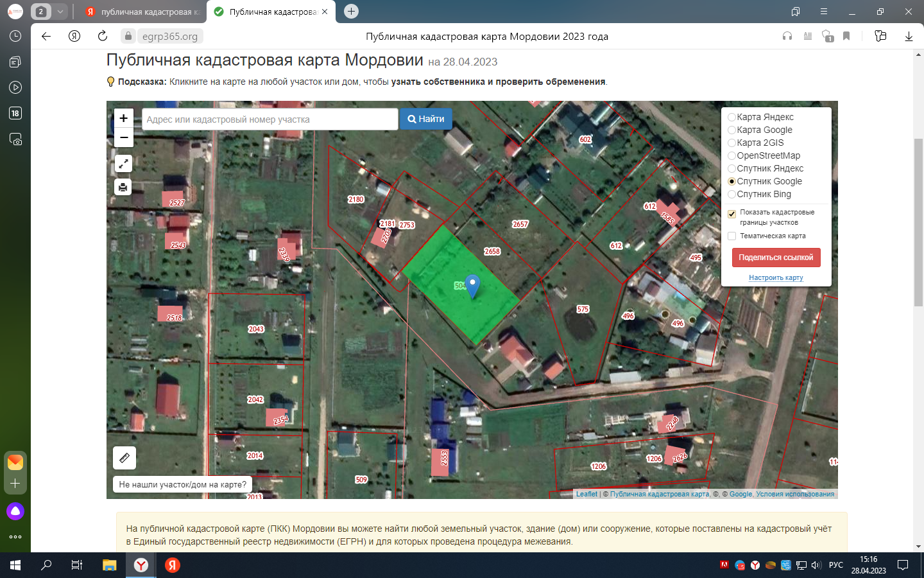This screenshot has width=924, height=578.
Task: Open new browser tab
Action: pyautogui.click(x=351, y=12)
